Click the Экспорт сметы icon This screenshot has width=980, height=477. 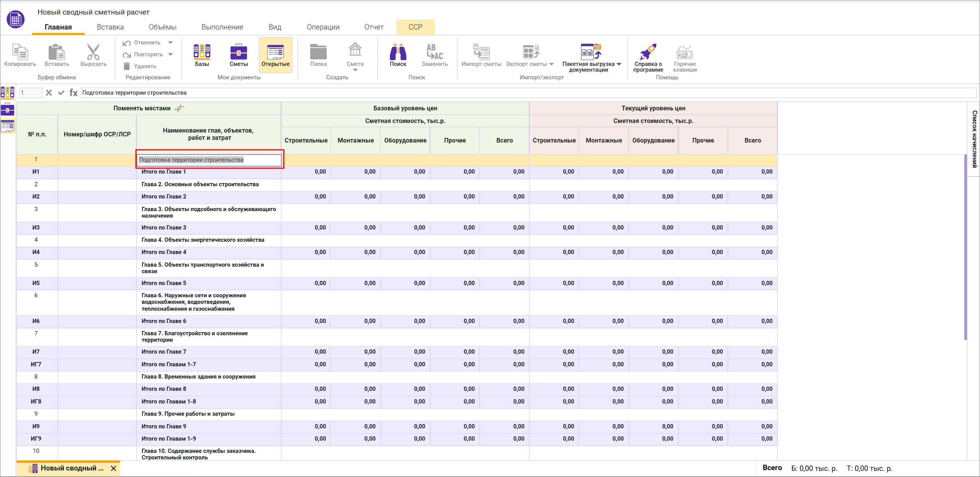530,52
